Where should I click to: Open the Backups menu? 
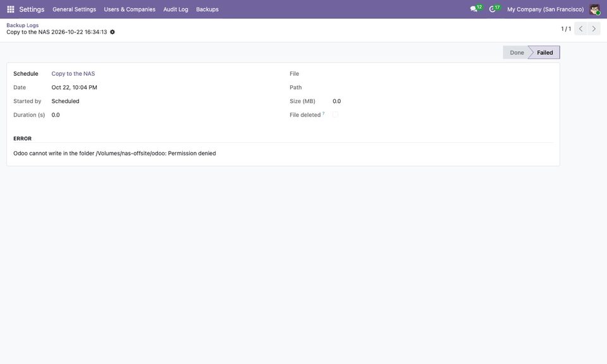point(207,9)
